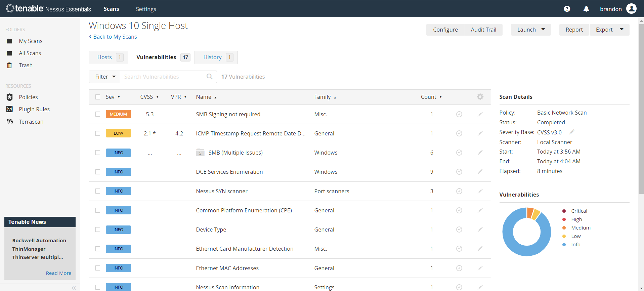
Task: Modify Ethernet Card Manufacturer Detection pencil
Action: click(x=480, y=249)
